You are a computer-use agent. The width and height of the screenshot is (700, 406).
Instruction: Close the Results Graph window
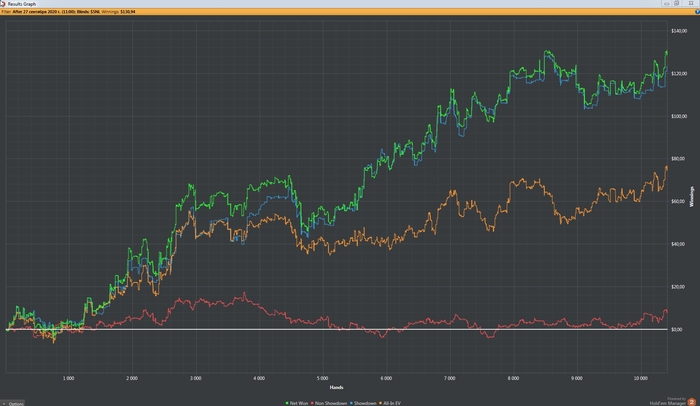[x=691, y=4]
